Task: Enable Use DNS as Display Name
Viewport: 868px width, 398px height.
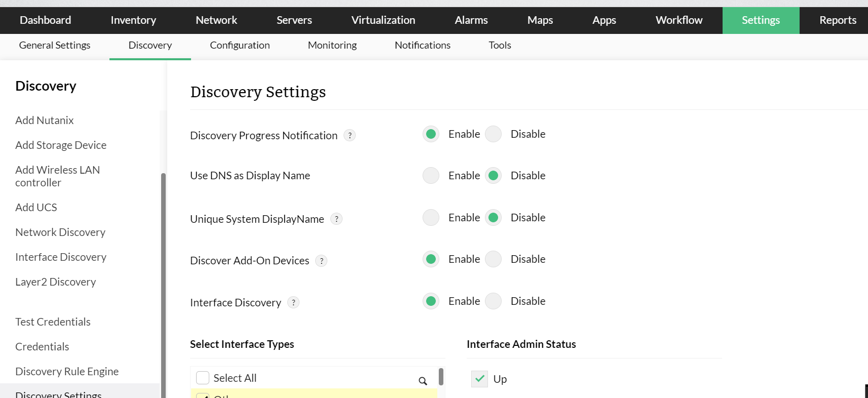Action: 431,176
